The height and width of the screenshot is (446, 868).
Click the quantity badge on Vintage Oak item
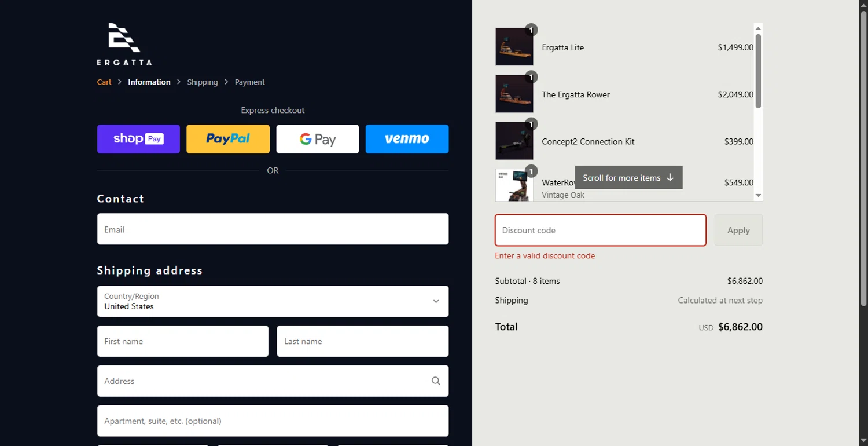[531, 171]
